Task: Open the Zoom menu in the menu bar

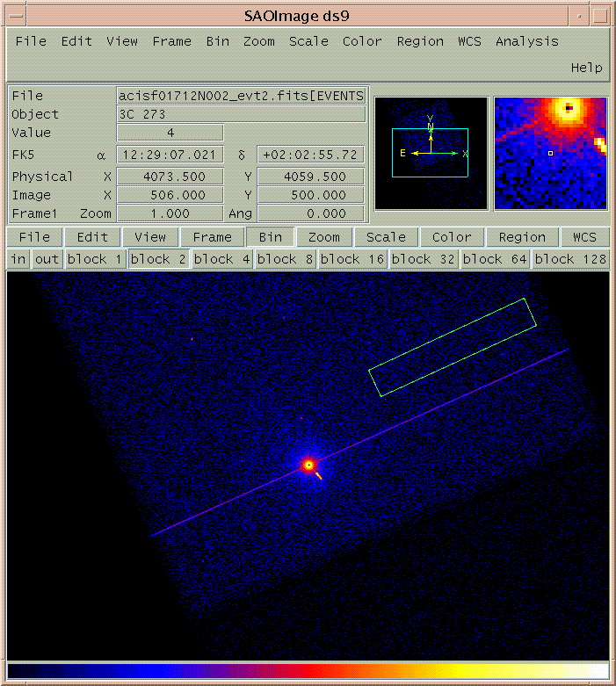Action: click(x=259, y=41)
